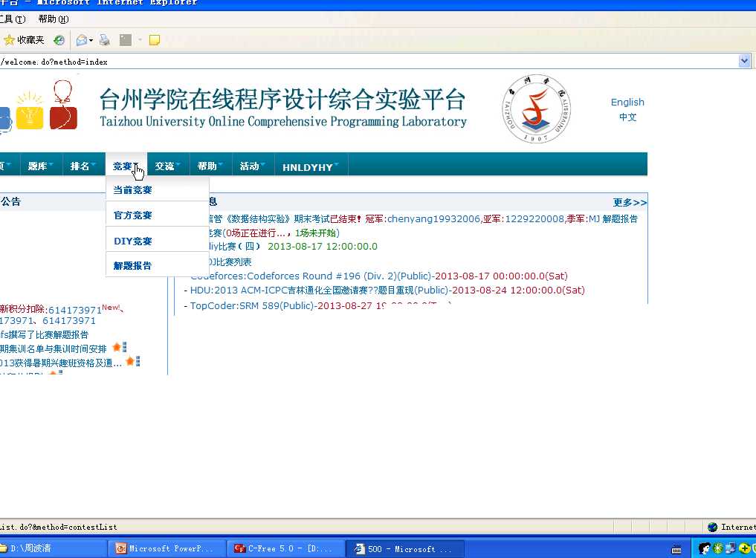
Task: Click the Internet zone globe icon
Action: point(712,527)
